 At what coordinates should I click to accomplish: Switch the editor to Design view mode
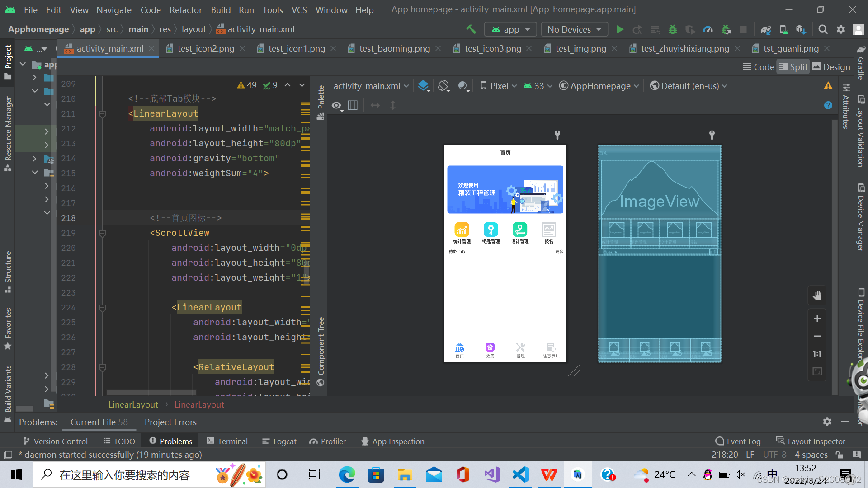point(831,67)
